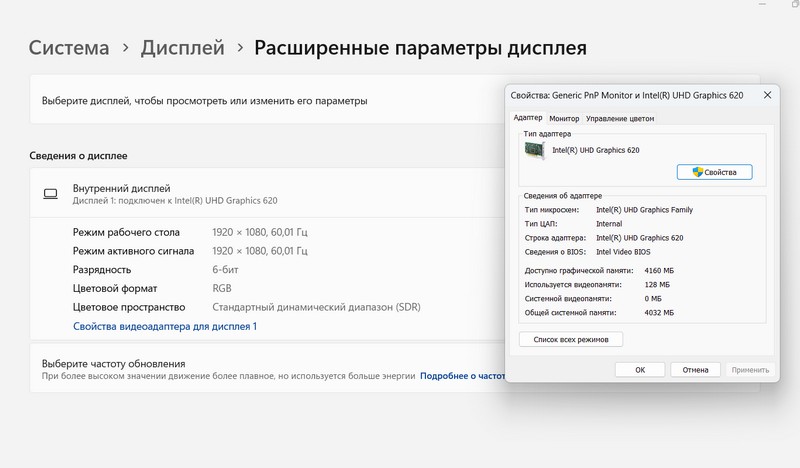800x468 pixels.
Task: Navigate to Дисплей in breadcrumb
Action: click(182, 47)
